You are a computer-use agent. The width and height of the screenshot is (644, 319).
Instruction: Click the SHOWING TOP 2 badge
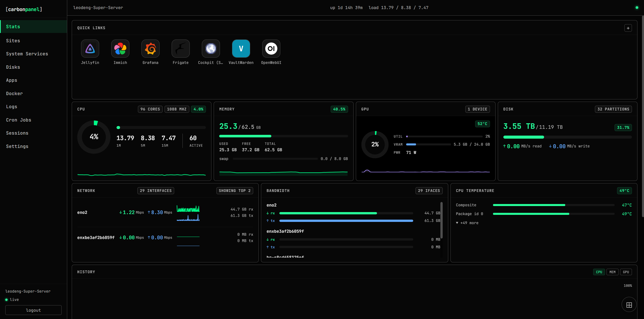point(235,191)
